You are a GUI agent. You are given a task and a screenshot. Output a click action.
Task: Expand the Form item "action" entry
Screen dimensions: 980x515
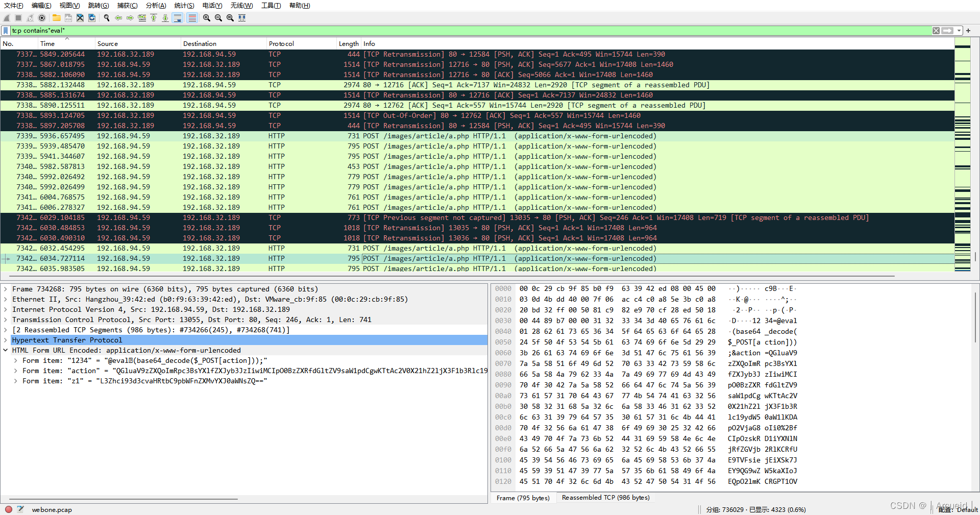(x=16, y=371)
